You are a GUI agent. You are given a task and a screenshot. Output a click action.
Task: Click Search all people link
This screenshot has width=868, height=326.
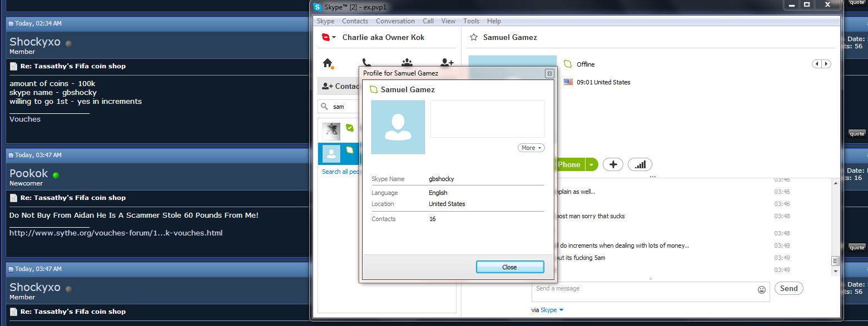tap(341, 172)
